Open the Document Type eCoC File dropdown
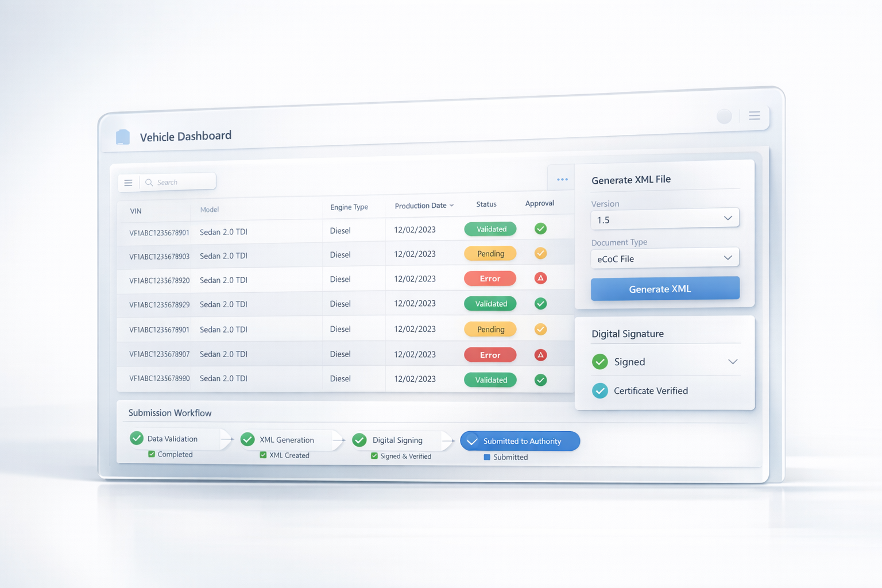Image resolution: width=882 pixels, height=588 pixels. (664, 258)
